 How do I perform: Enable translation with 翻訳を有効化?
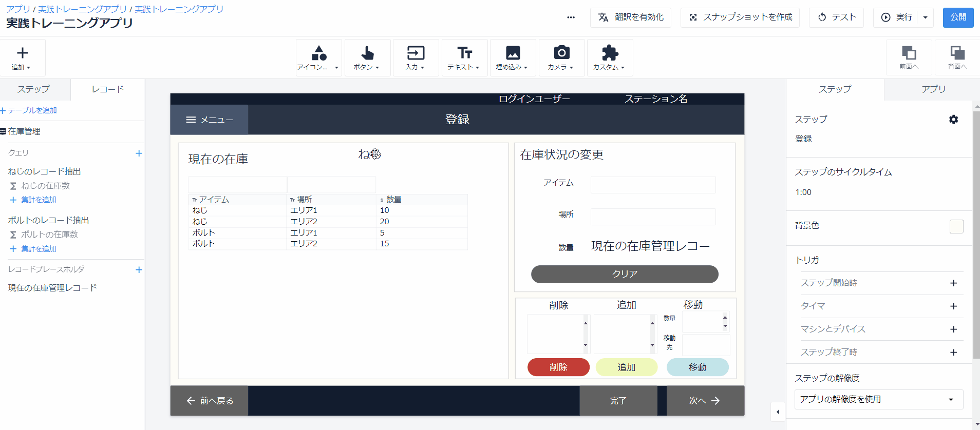pos(631,17)
